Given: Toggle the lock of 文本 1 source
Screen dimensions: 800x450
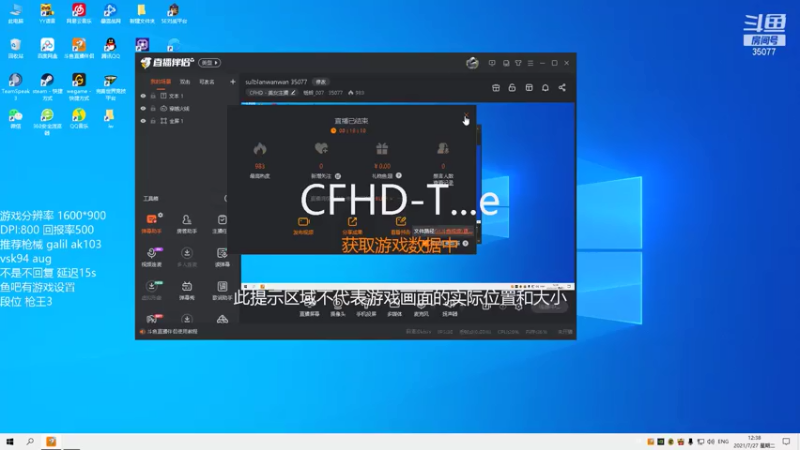Looking at the screenshot, I should [153, 96].
